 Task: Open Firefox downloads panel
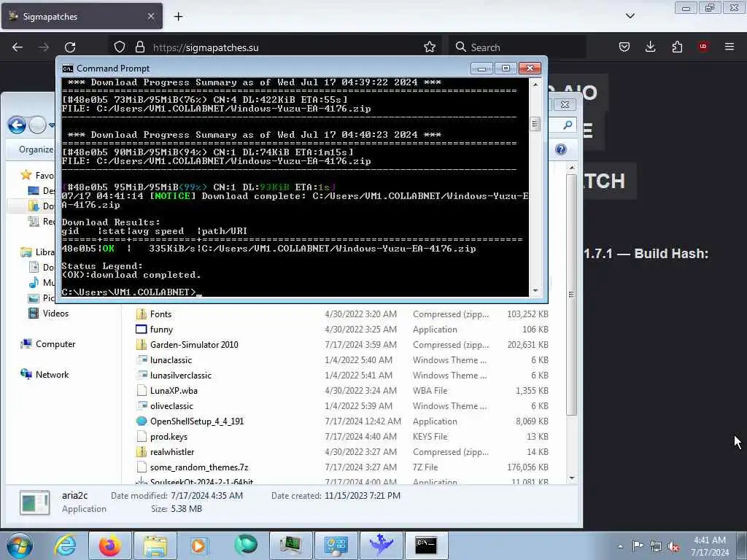click(x=650, y=47)
